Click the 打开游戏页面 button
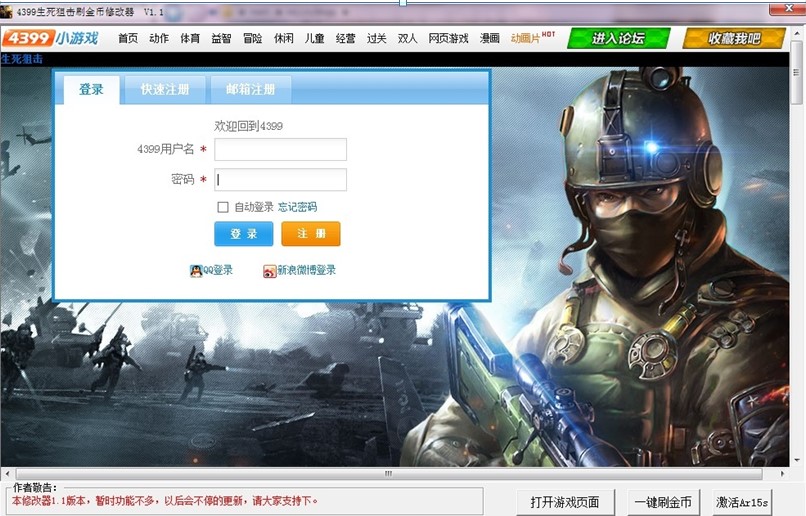806x516 pixels. (565, 502)
